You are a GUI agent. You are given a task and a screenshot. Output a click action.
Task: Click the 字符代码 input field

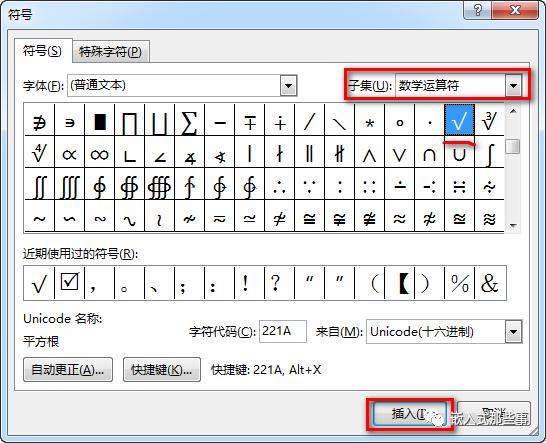click(283, 331)
